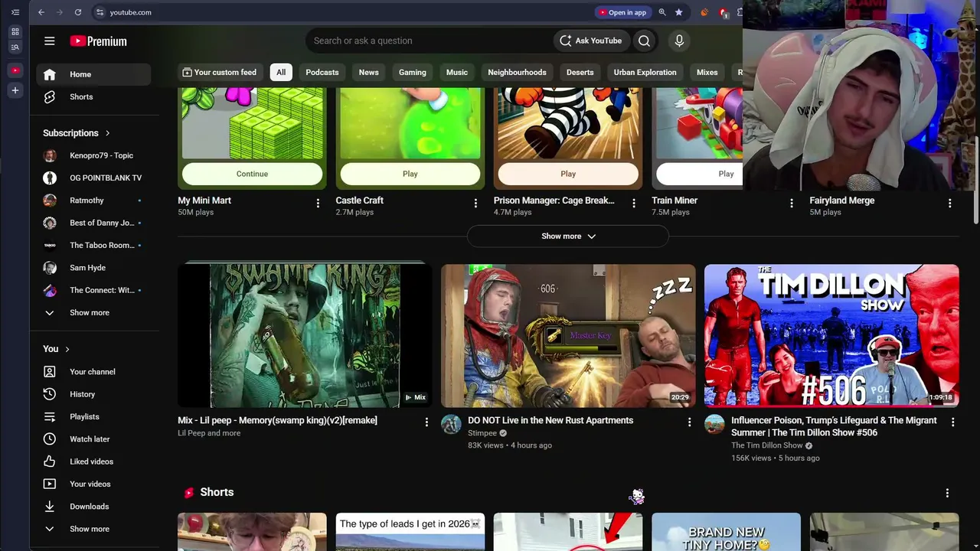This screenshot has height=551, width=980.
Task: Select the News filter chip
Action: 369,73
